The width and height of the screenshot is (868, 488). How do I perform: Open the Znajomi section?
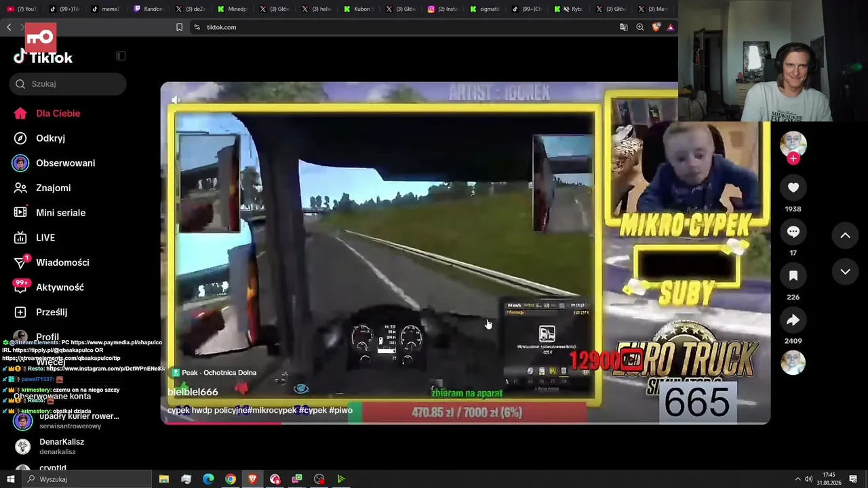click(x=43, y=188)
